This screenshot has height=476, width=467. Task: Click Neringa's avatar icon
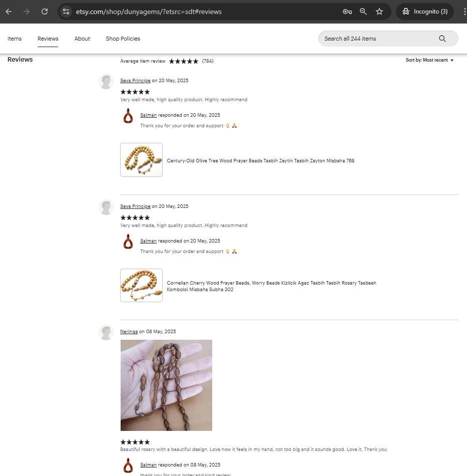pos(106,332)
